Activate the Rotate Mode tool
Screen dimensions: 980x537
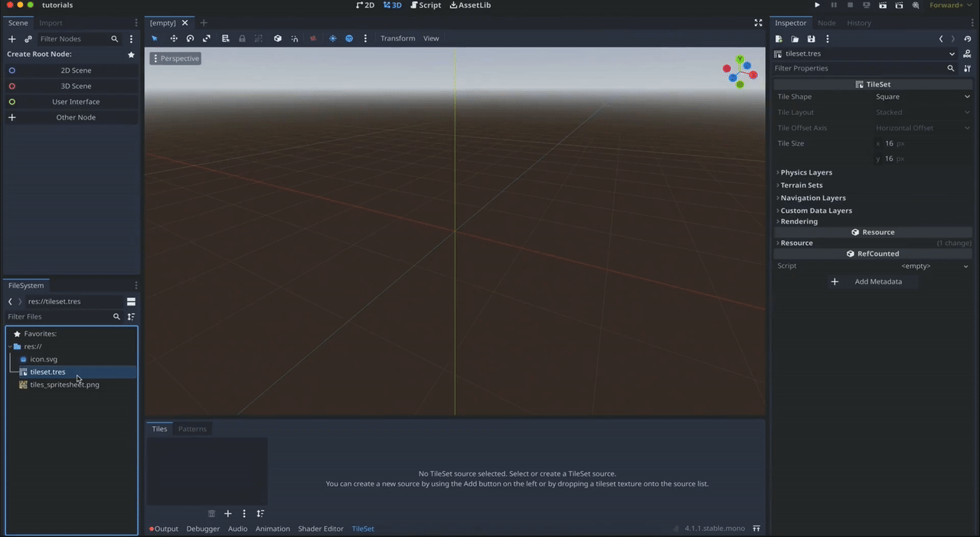pyautogui.click(x=190, y=38)
